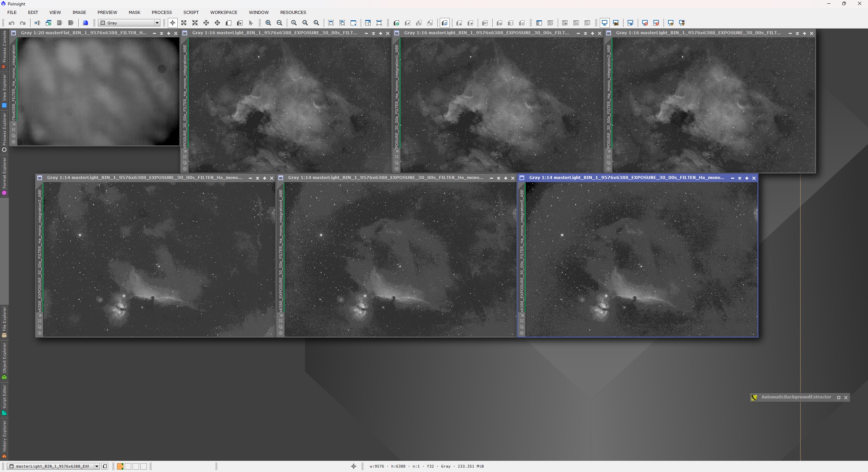Screen dimensions: 868x472
Task: Open the Object Explorer side tab
Action: (x=4, y=361)
